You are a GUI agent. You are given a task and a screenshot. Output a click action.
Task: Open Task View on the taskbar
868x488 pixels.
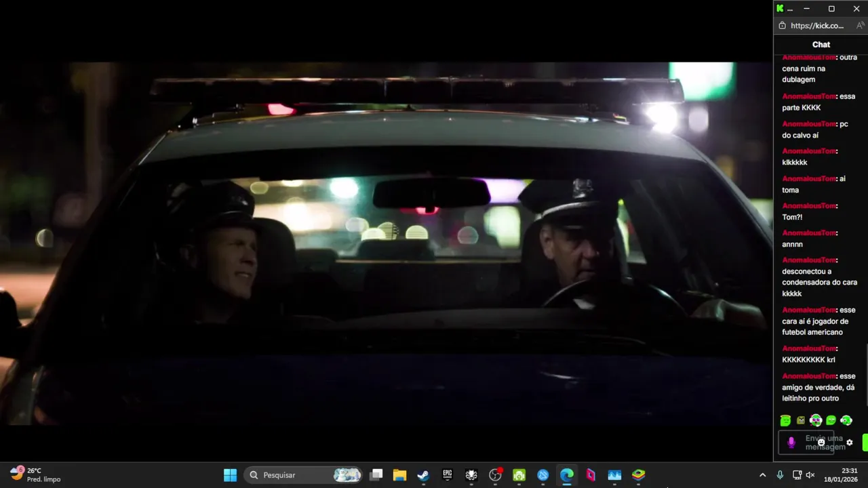click(376, 475)
